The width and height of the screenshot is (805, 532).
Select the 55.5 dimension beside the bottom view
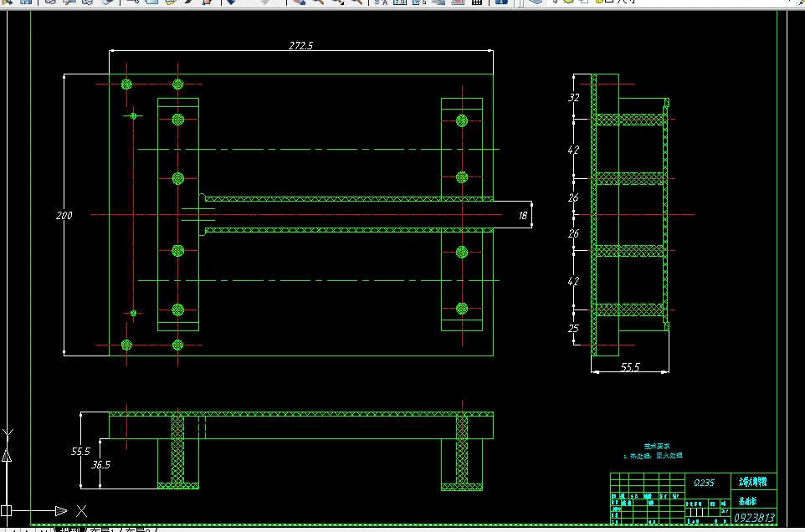80,452
